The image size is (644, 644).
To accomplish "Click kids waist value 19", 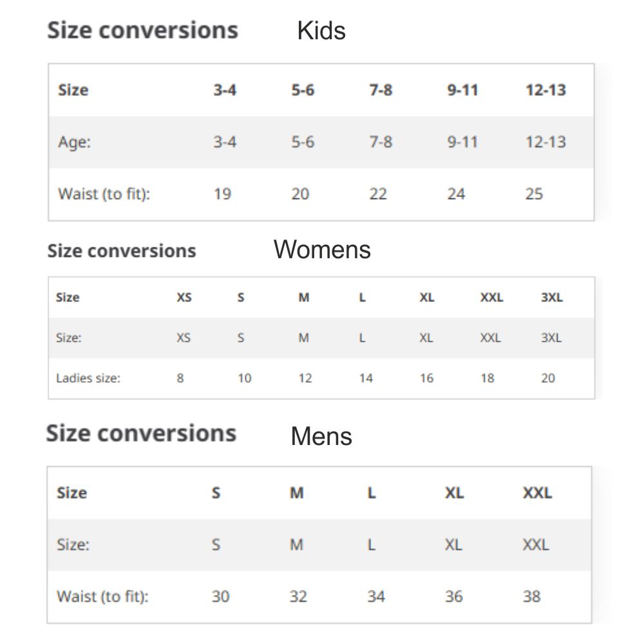I will 222,194.
